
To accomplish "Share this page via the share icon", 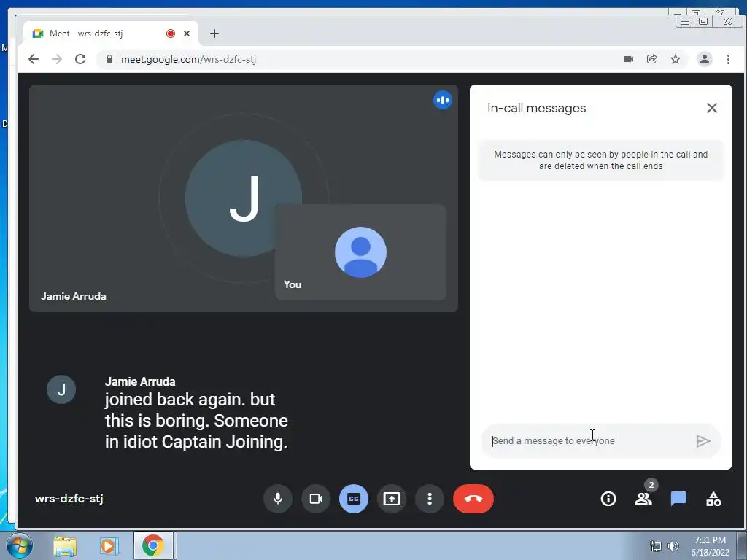I will tap(651, 59).
